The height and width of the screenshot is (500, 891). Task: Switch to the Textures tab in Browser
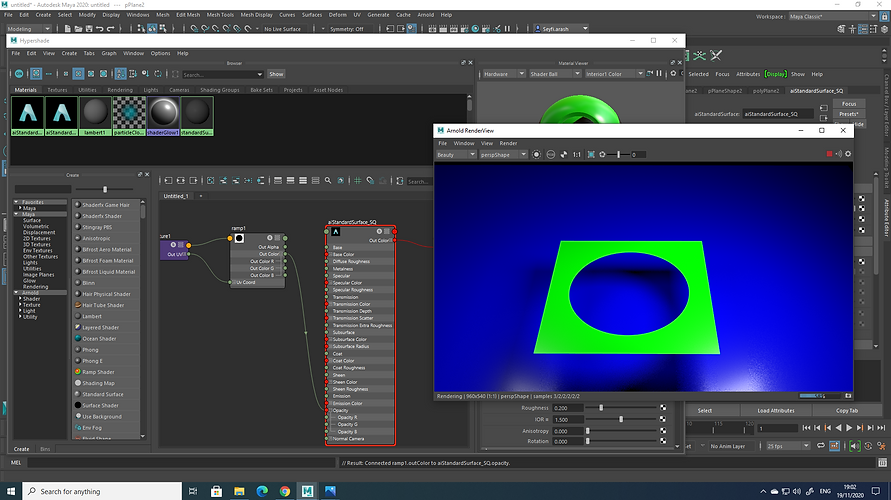click(57, 90)
